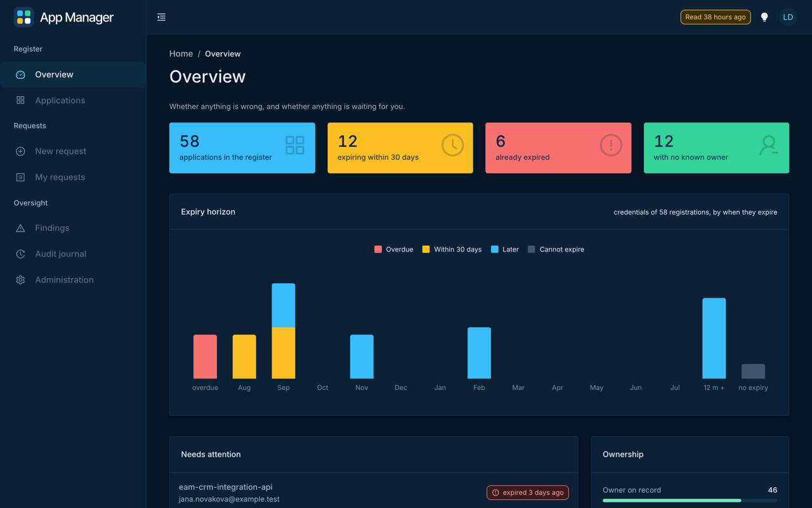Screen dimensions: 812x508
Task: Click the Findings warning triangle icon
Action: (20, 228)
